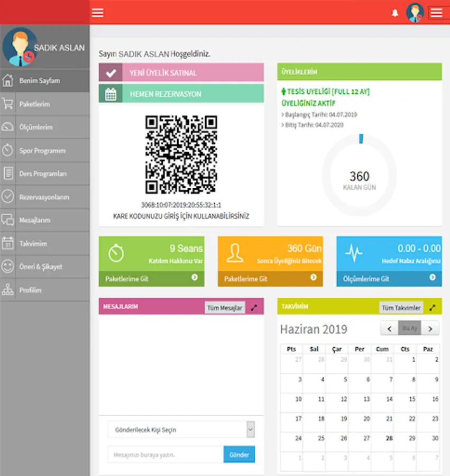This screenshot has width=450, height=476.
Task: Click the checkmark icon beside Rezervasyonlarım
Action: 7,197
